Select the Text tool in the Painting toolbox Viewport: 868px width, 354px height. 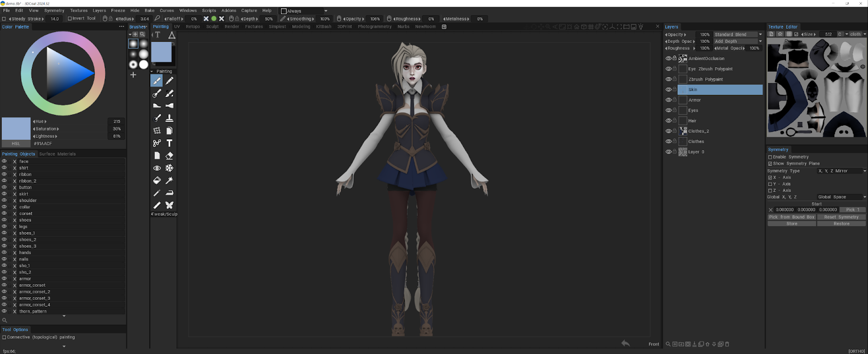[x=169, y=143]
